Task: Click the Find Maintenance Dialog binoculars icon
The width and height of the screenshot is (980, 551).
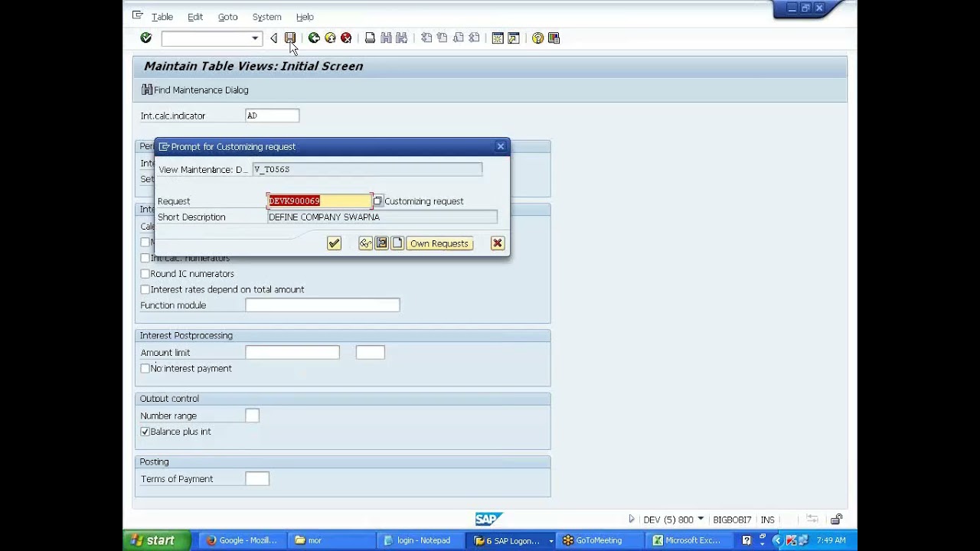Action: 147,90
